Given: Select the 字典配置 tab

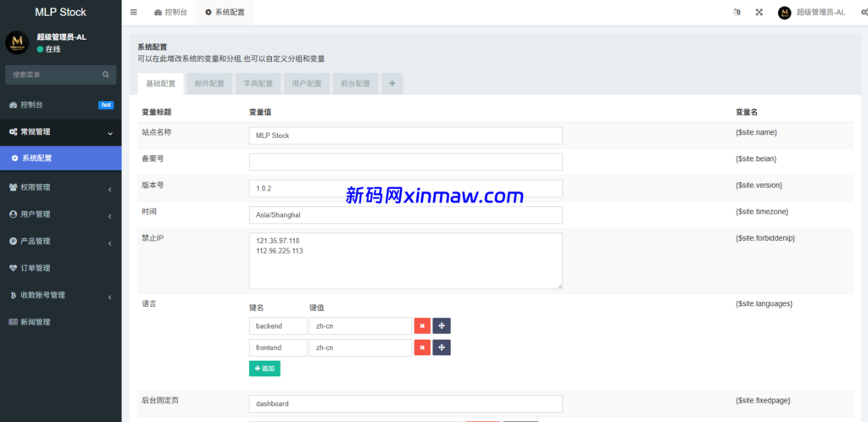Looking at the screenshot, I should [x=258, y=84].
